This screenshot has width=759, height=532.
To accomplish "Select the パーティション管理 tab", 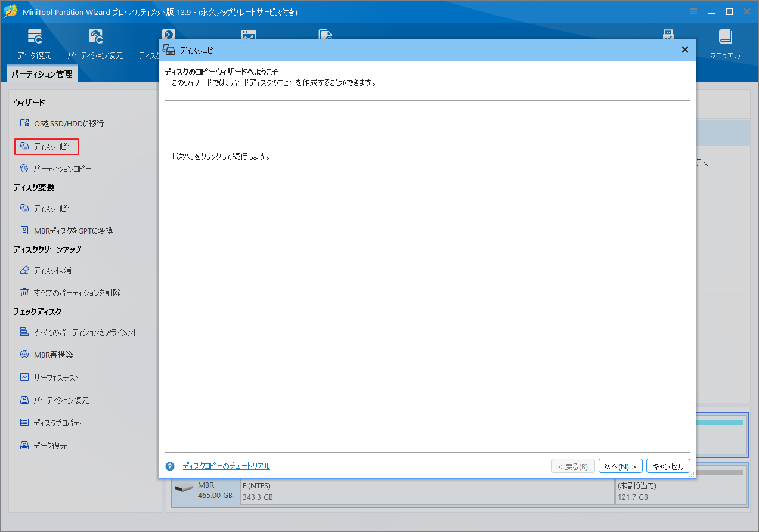I will [42, 74].
